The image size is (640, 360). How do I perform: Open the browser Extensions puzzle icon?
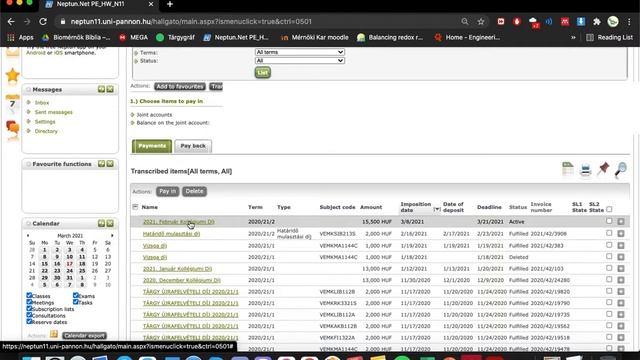coord(597,22)
